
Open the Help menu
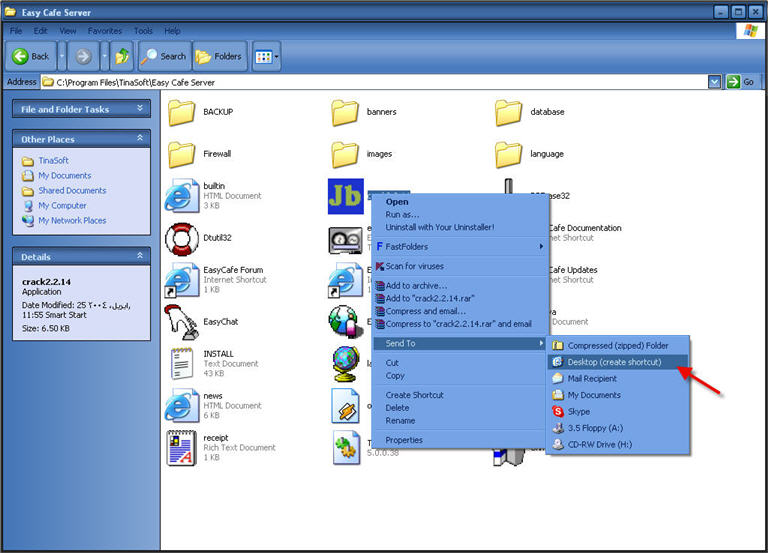[172, 30]
